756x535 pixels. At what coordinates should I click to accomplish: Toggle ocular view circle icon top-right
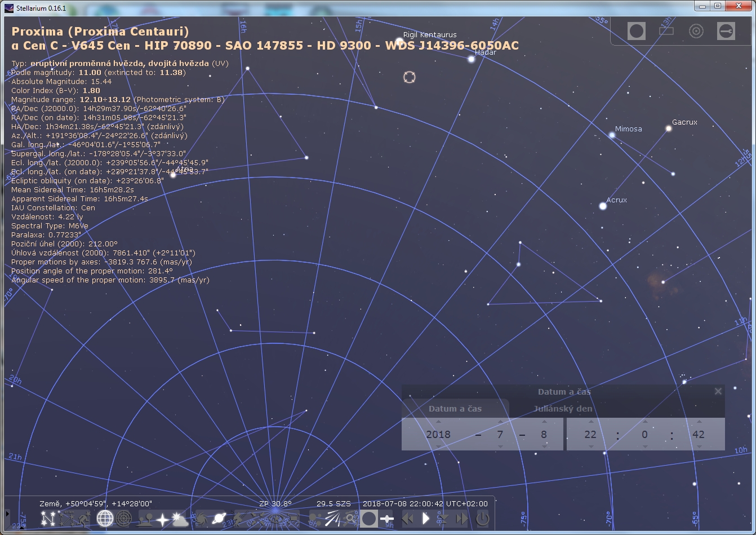click(637, 31)
